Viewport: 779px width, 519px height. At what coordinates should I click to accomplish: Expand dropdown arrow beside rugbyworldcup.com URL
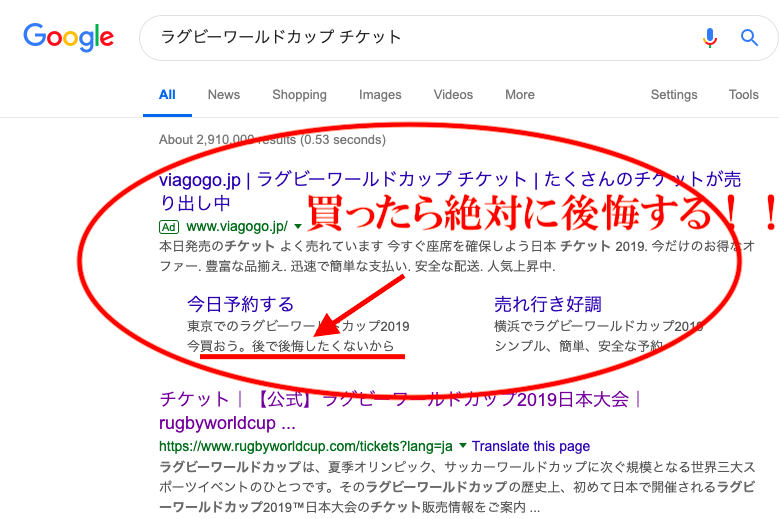tap(463, 445)
